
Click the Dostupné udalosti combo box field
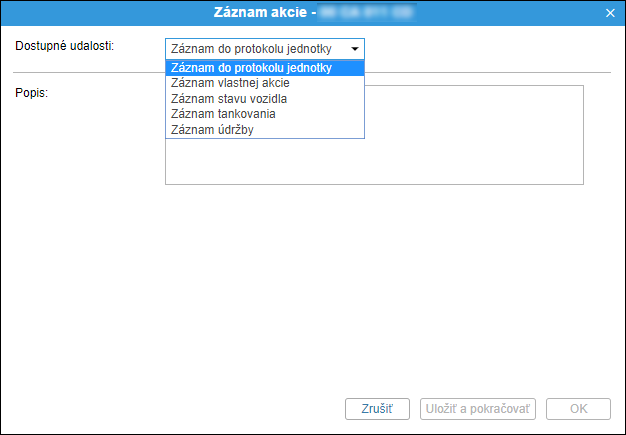pos(265,49)
